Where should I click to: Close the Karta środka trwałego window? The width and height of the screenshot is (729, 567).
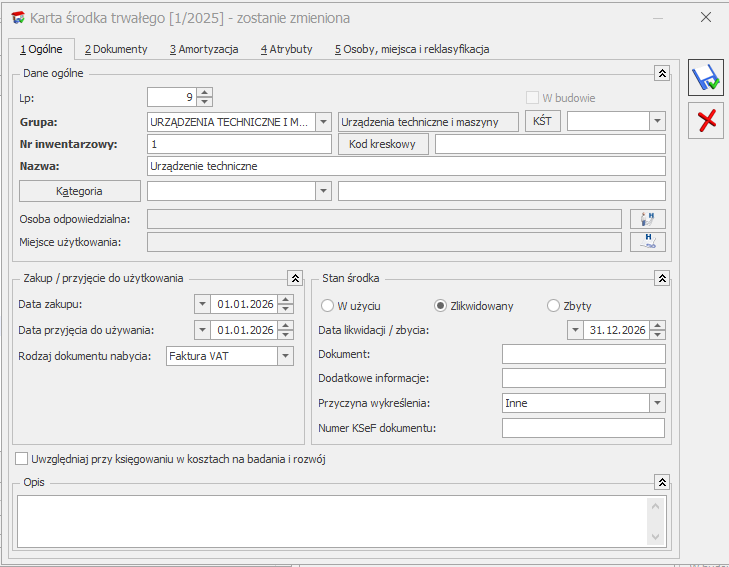coord(706,18)
